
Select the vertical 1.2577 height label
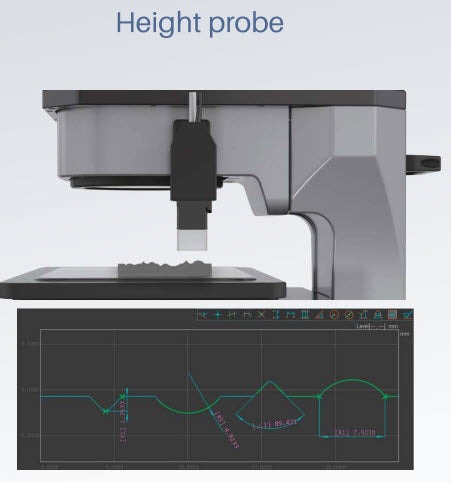pos(123,422)
